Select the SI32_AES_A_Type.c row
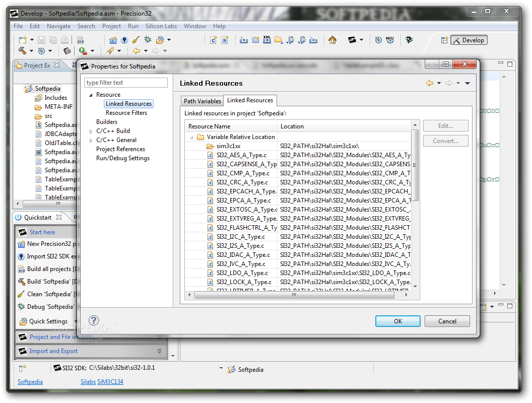Image resolution: width=532 pixels, height=403 pixels. point(298,155)
